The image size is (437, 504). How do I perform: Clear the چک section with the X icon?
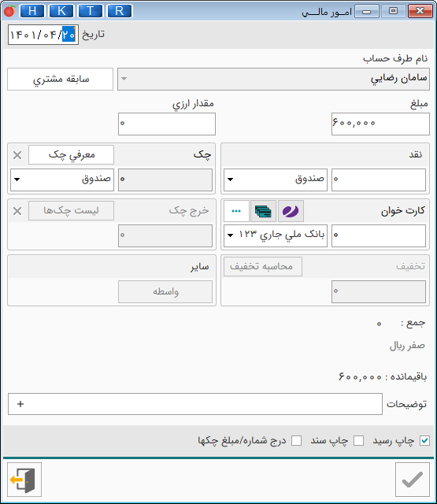click(x=17, y=155)
